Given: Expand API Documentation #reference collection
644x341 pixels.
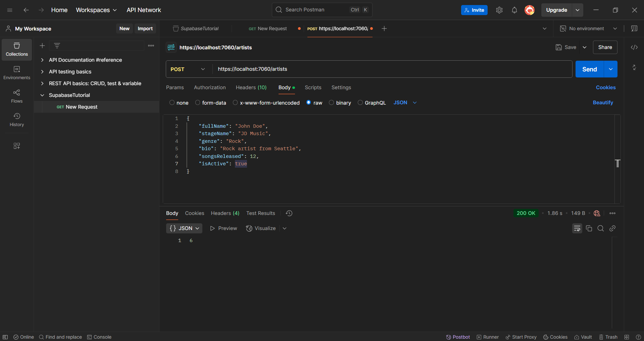Looking at the screenshot, I should 42,60.
